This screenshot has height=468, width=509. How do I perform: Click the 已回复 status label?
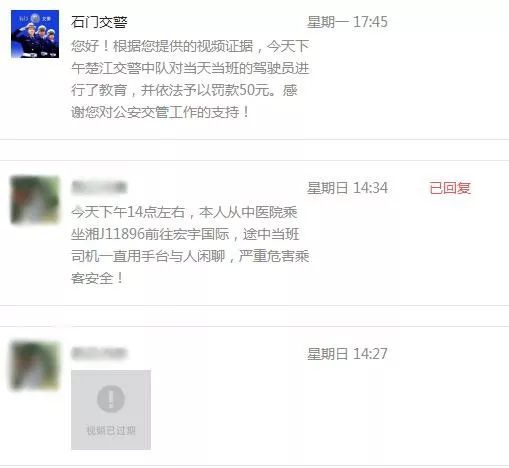pyautogui.click(x=450, y=188)
